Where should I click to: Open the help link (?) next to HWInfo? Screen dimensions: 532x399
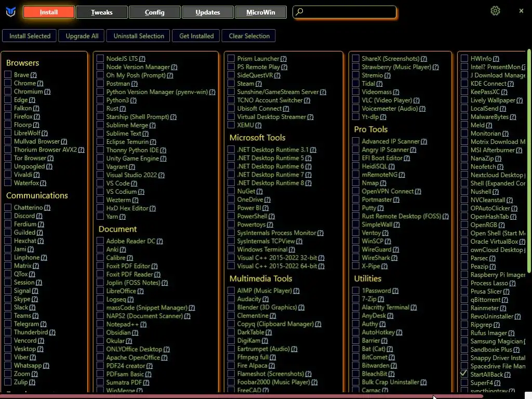496,58
